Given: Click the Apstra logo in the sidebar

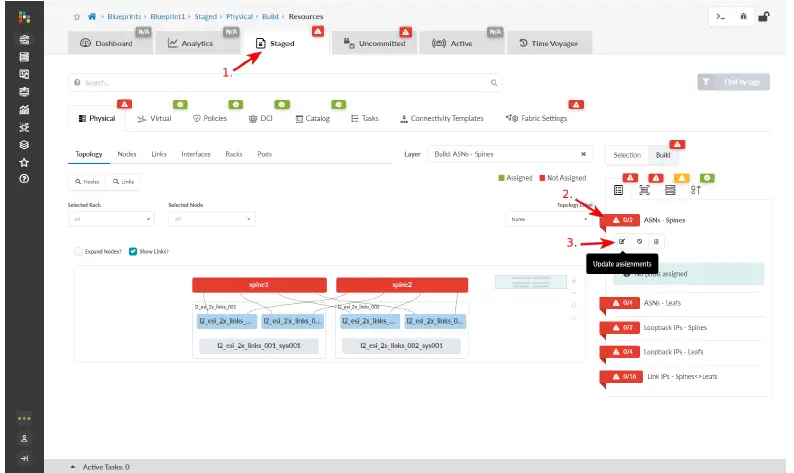Looking at the screenshot, I should 24,17.
